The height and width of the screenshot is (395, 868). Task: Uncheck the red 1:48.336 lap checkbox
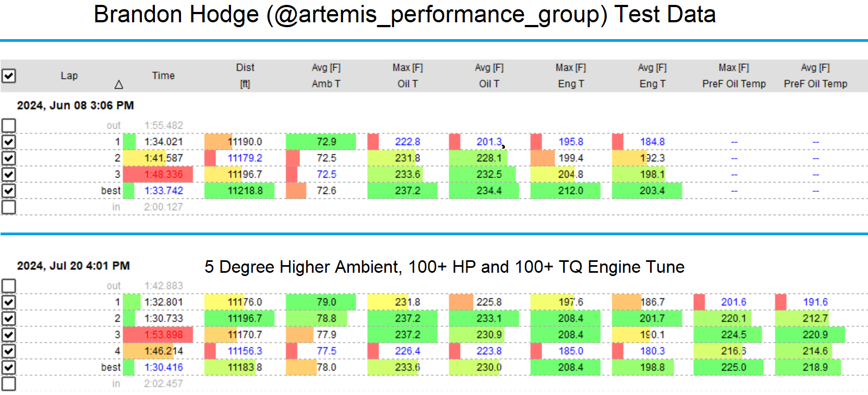point(9,174)
